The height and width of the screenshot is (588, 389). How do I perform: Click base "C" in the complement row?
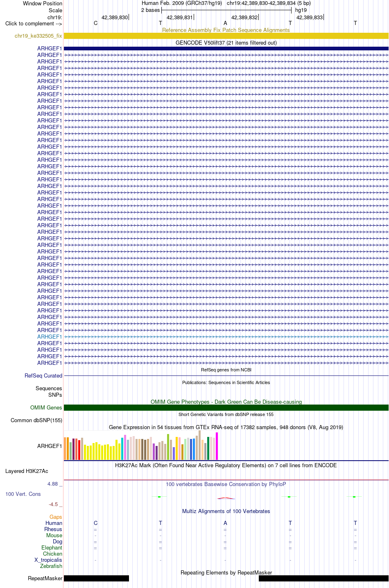(x=96, y=23)
